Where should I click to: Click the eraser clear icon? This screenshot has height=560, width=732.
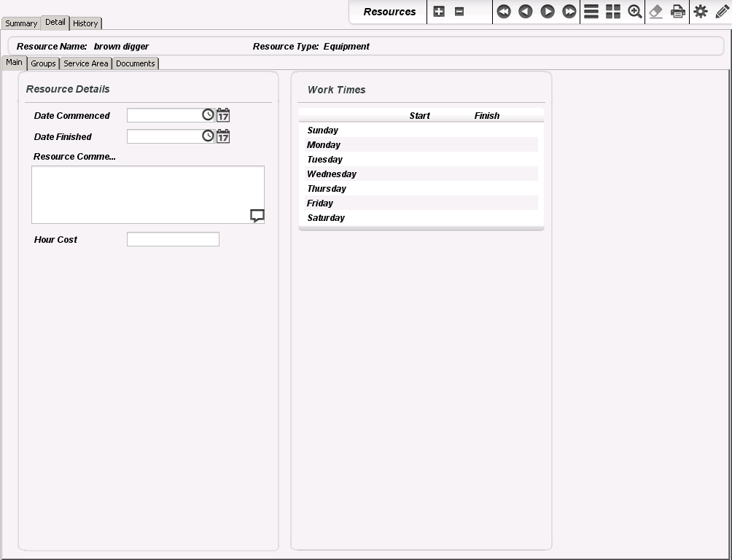(656, 12)
